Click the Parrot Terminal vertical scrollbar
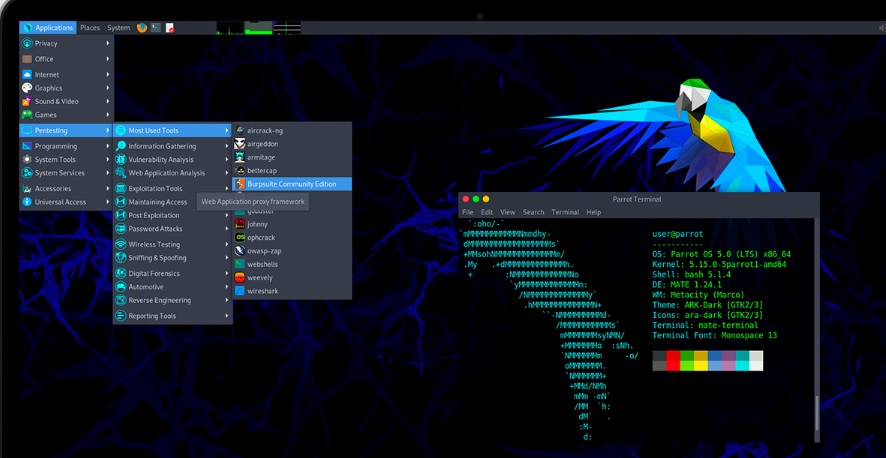The image size is (886, 458). (x=816, y=330)
